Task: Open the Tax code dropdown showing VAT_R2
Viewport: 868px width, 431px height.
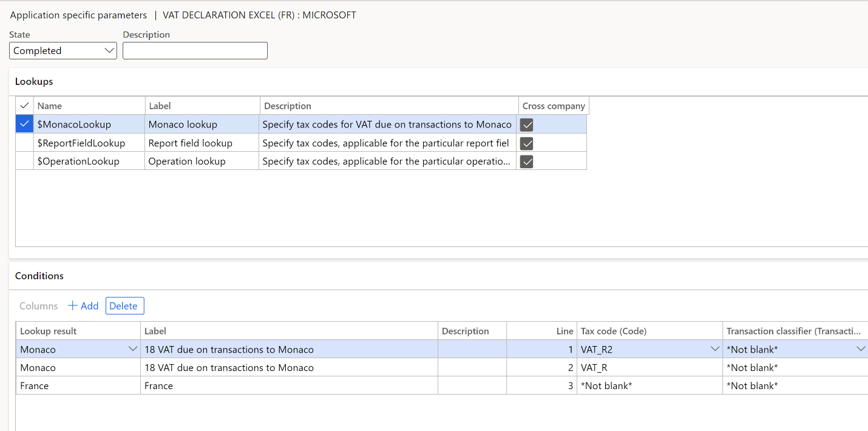Action: 714,348
